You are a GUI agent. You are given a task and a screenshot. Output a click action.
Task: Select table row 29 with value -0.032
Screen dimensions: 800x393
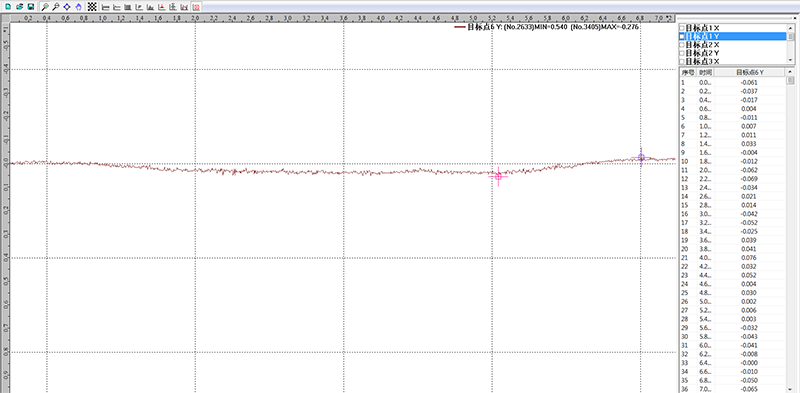click(733, 328)
